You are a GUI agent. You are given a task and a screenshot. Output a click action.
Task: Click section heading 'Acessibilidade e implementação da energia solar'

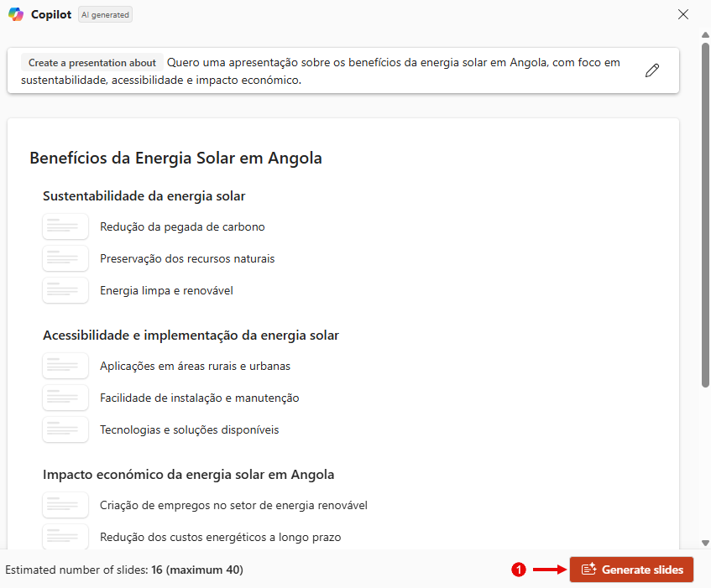191,336
